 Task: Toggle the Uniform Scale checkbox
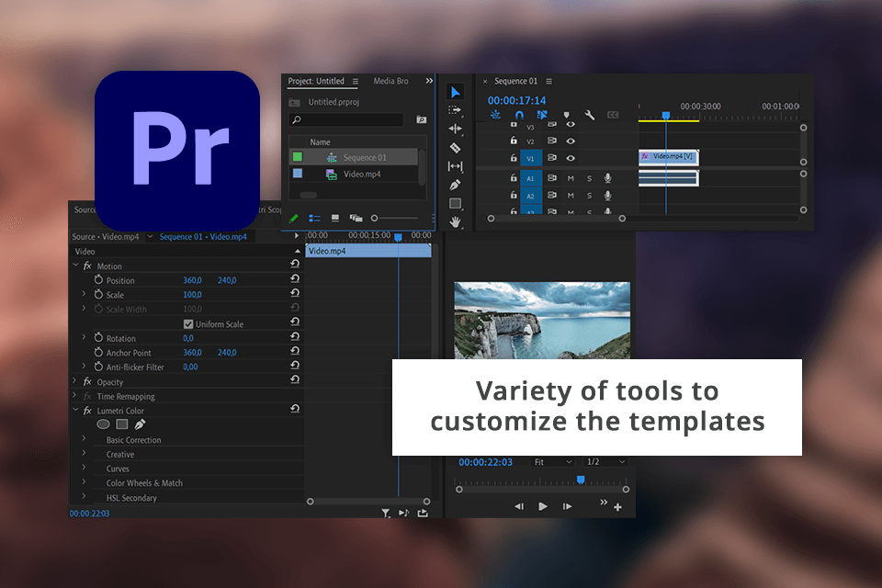(x=188, y=324)
